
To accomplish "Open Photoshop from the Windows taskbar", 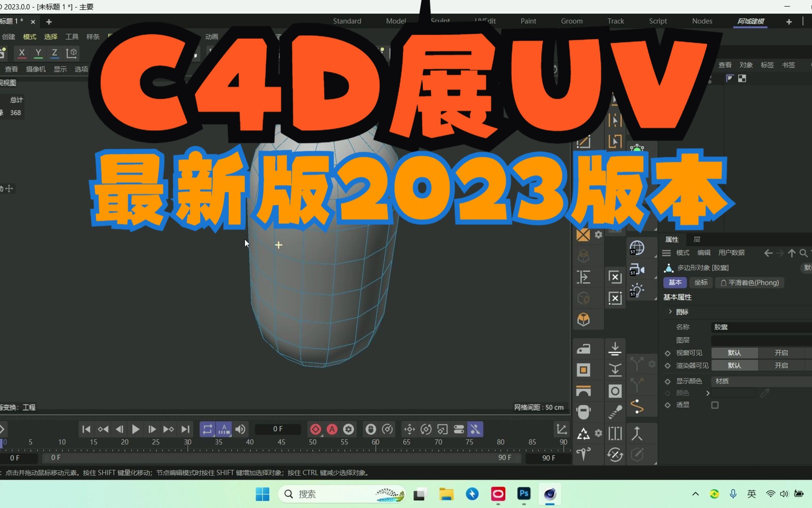I will (x=523, y=494).
